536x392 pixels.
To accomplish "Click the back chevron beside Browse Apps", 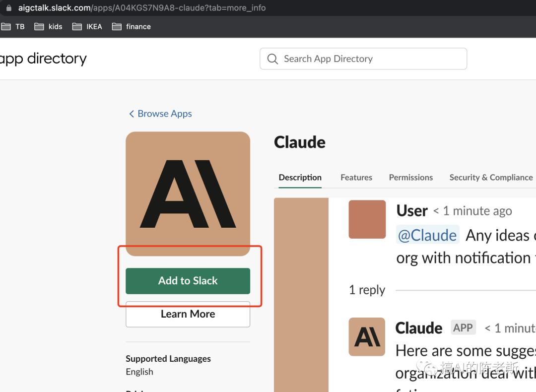I will coord(132,114).
